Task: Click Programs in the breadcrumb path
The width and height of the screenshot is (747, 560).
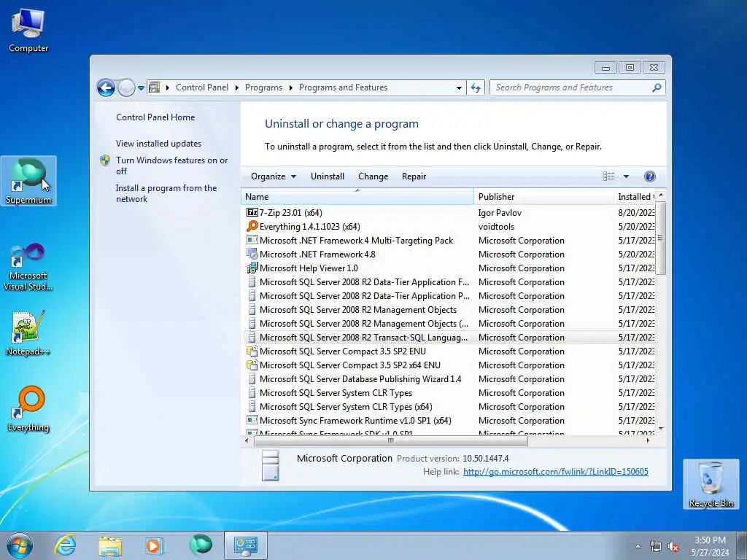Action: tap(263, 87)
